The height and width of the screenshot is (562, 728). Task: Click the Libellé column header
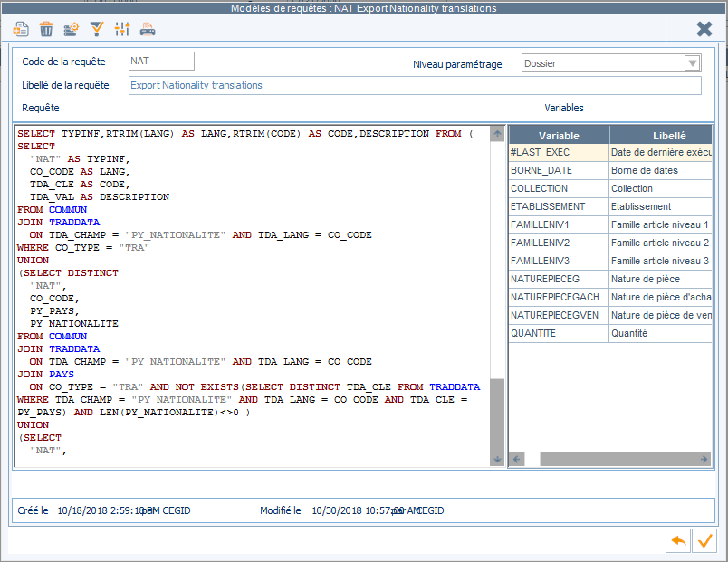tap(661, 136)
